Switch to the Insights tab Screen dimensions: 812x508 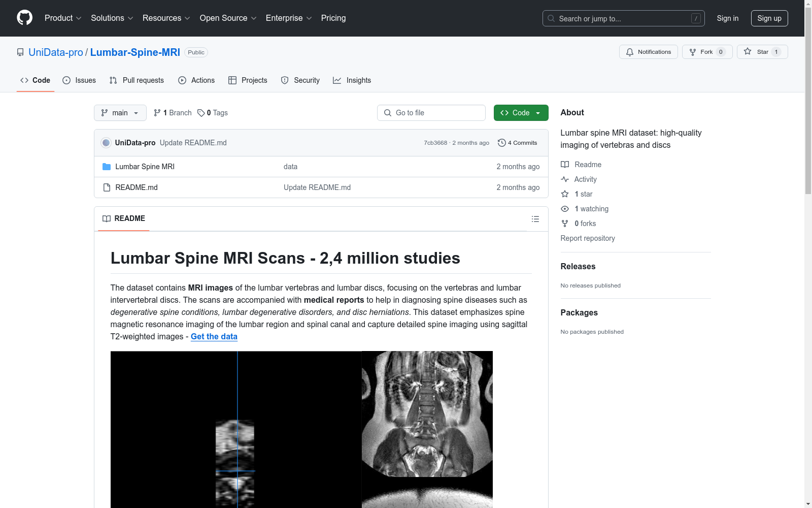(x=352, y=80)
